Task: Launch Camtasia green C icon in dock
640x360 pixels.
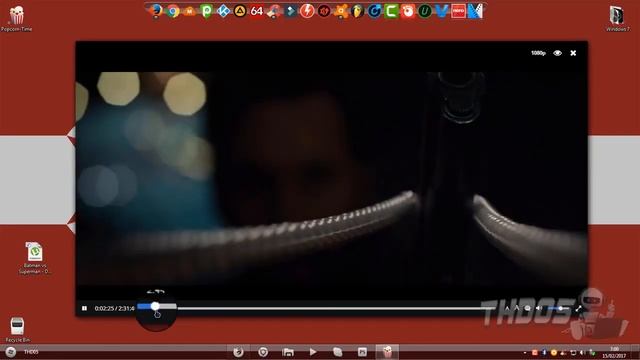Action: tap(391, 11)
